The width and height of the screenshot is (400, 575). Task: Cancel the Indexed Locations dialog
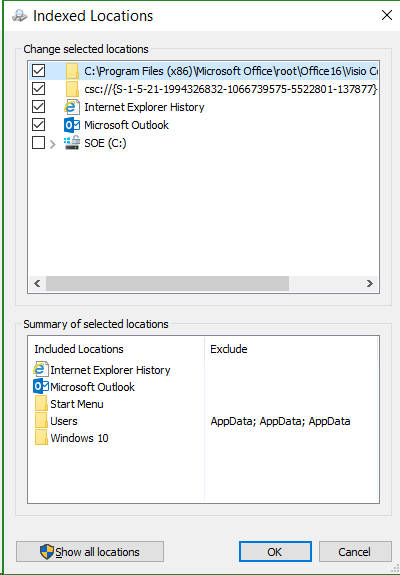pos(355,552)
